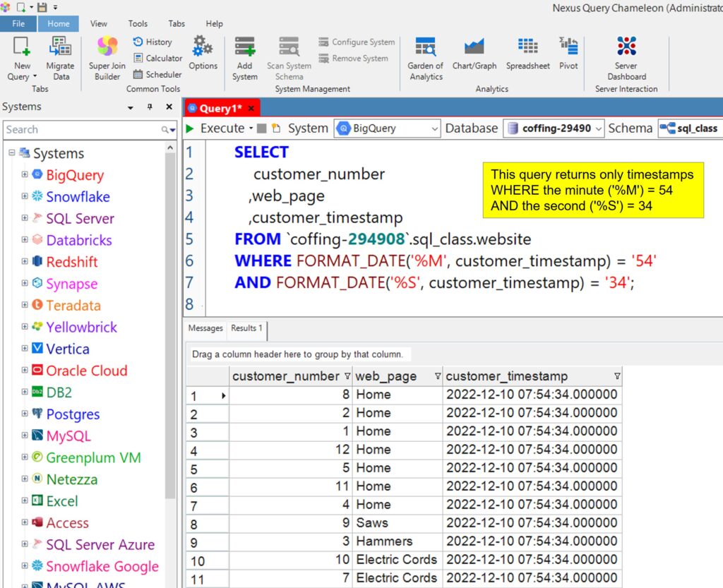This screenshot has height=588, width=723.
Task: Filter the customer_number column
Action: click(x=347, y=377)
